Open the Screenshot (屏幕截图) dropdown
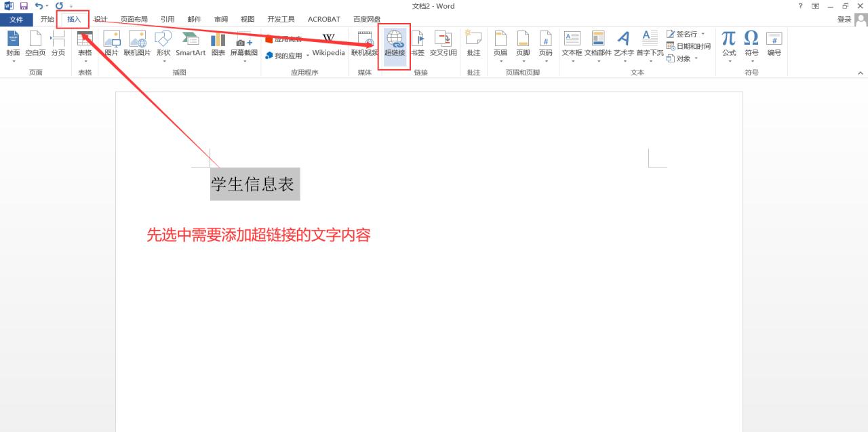 coord(244,45)
